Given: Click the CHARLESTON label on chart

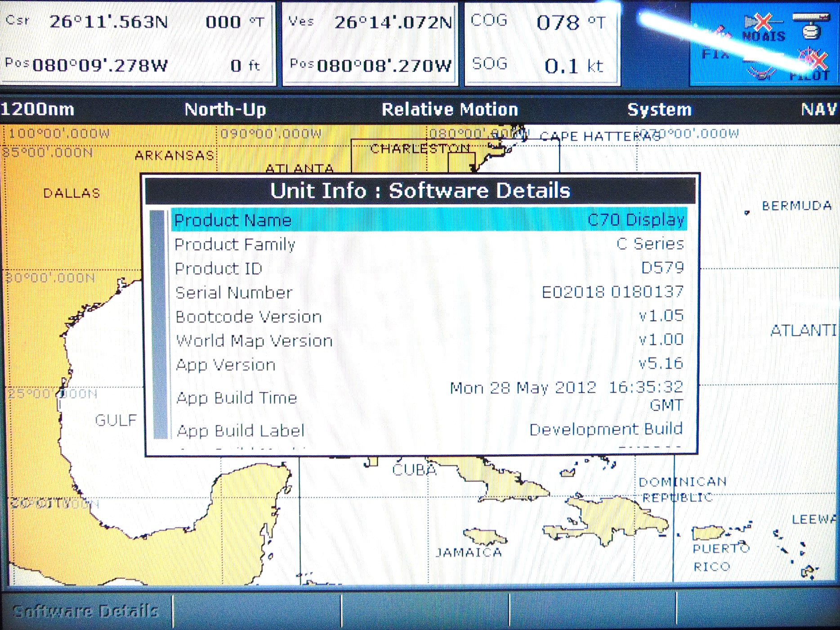Looking at the screenshot, I should 420,148.
